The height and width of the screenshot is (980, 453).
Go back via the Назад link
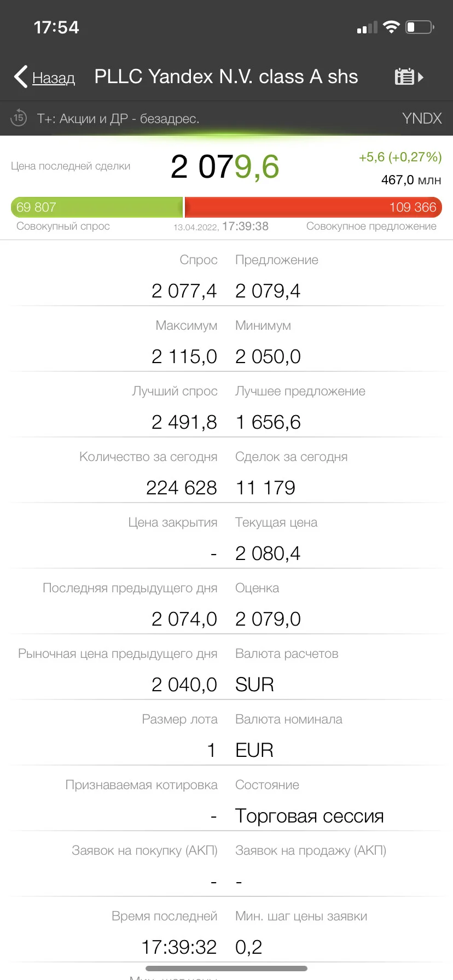pos(54,78)
